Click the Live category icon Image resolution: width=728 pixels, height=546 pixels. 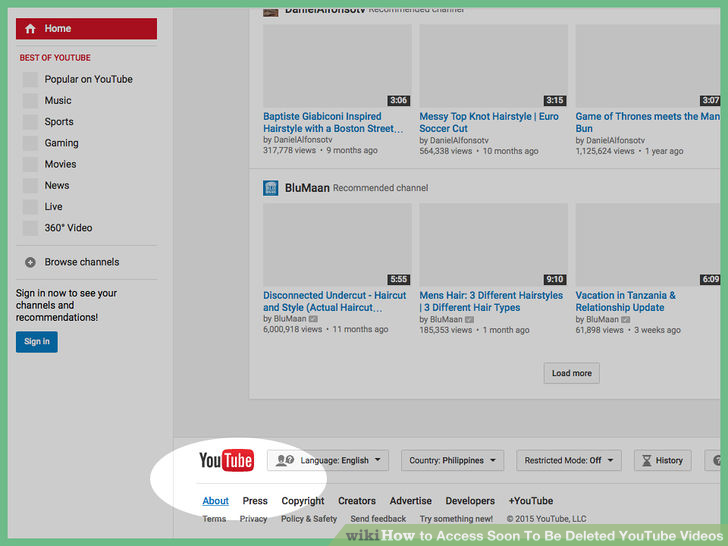point(30,207)
